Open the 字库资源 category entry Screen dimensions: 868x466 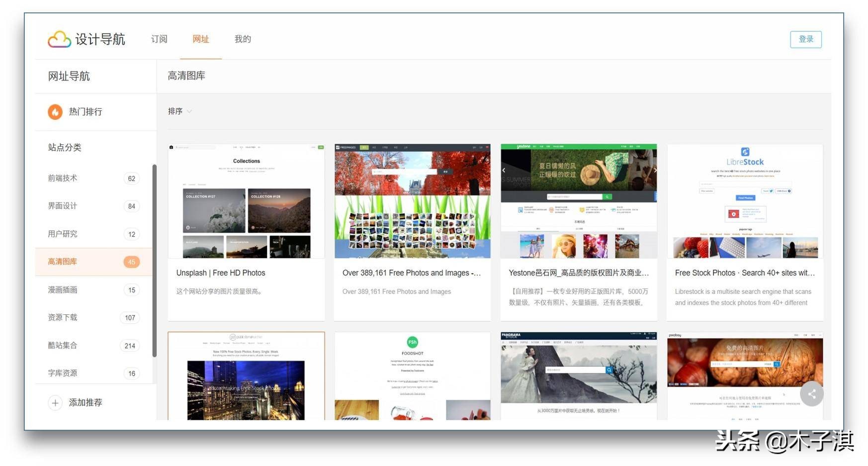[62, 373]
